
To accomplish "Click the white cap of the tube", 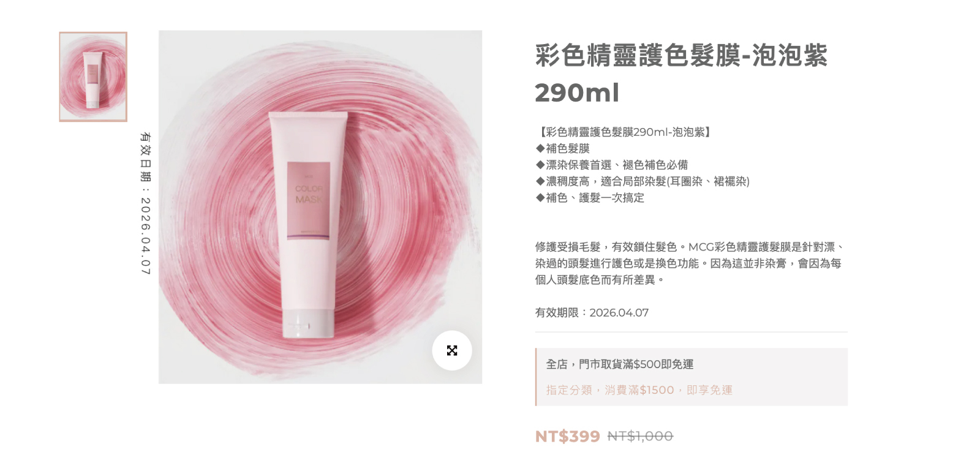I will (x=308, y=322).
